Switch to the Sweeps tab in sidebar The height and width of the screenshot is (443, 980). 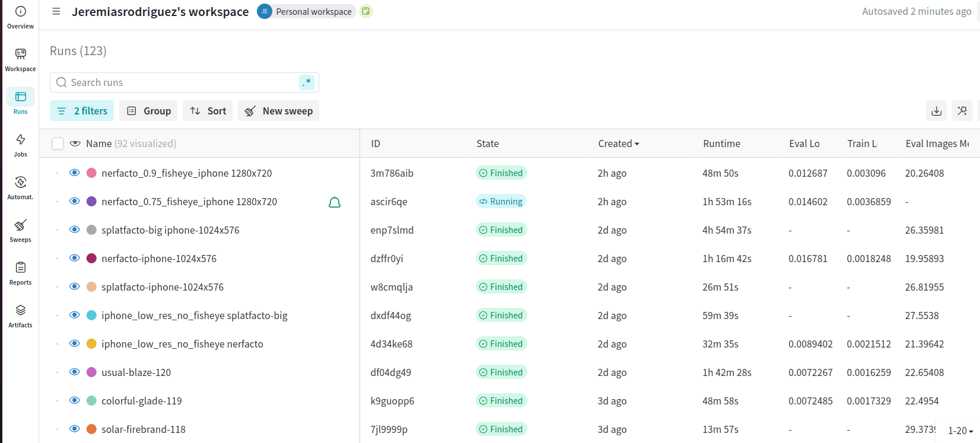tap(20, 230)
